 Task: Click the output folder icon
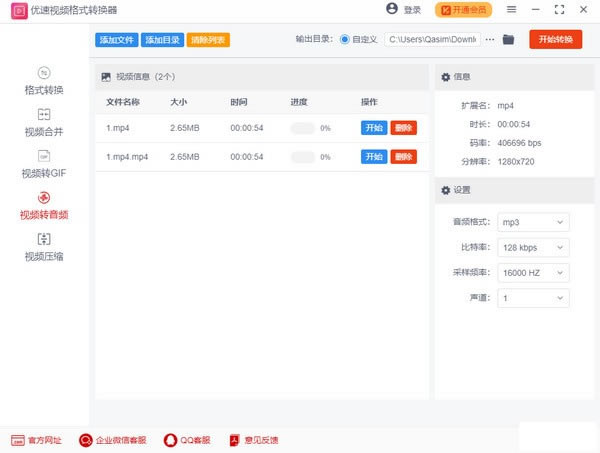pyautogui.click(x=508, y=40)
